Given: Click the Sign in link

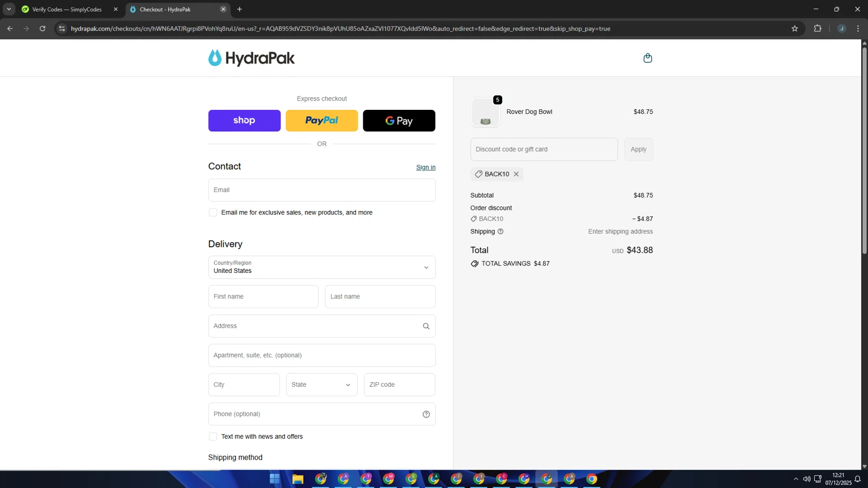Looking at the screenshot, I should pos(426,167).
